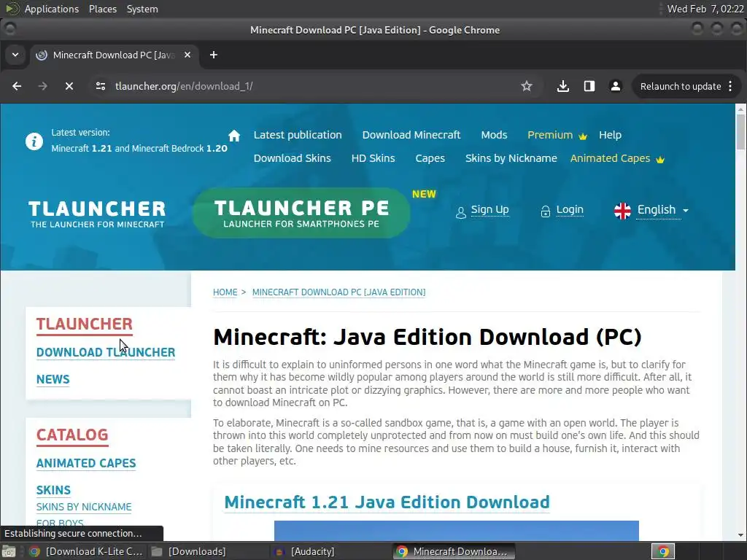Viewport: 747px width, 560px height.
Task: Open Skins by Nickname nav item
Action: (x=511, y=158)
